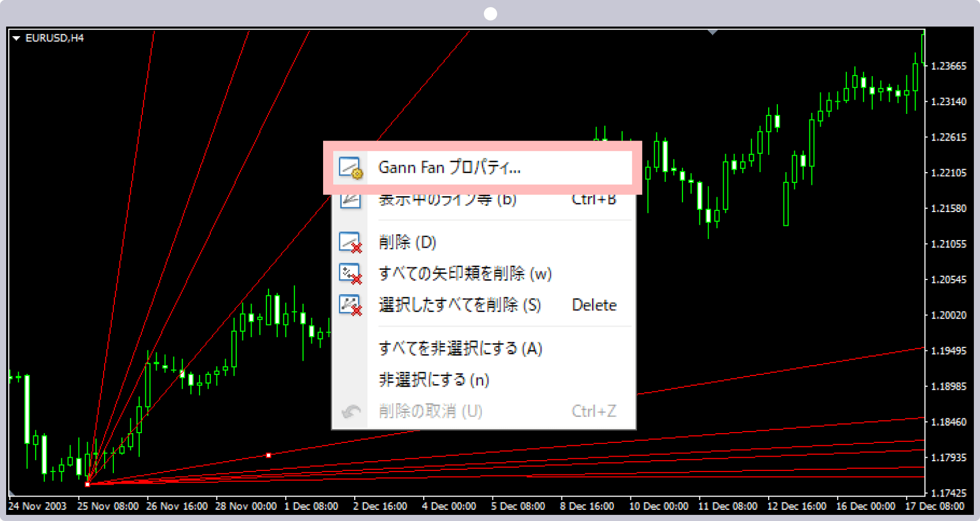The width and height of the screenshot is (980, 521).
Task: Click the gear badge on the properties icon
Action: [357, 174]
